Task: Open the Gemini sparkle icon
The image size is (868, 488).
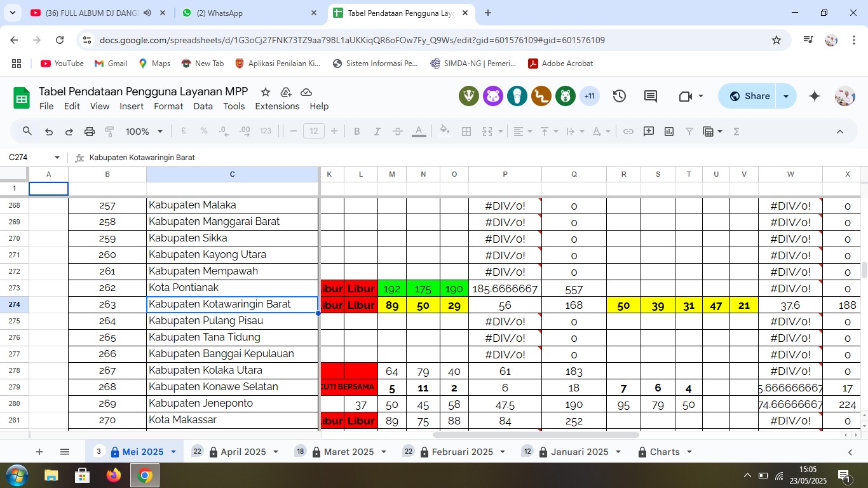Action: pos(815,96)
